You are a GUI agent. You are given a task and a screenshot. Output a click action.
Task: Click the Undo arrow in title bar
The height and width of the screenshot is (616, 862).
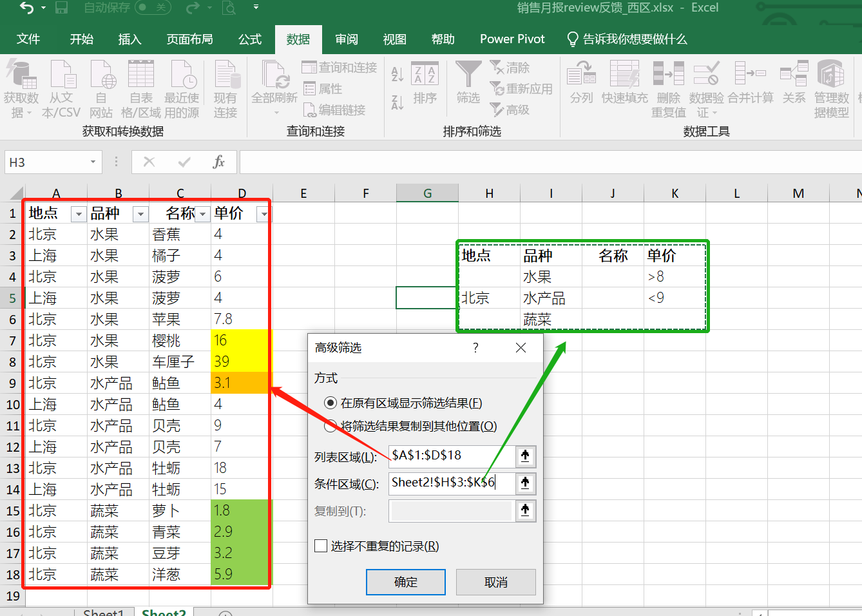coord(26,8)
